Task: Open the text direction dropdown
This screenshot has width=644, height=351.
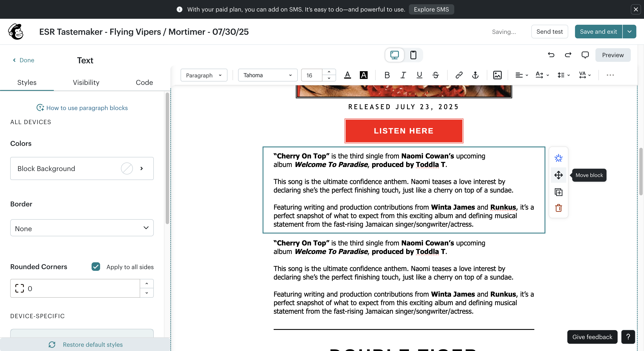Action: (x=542, y=75)
